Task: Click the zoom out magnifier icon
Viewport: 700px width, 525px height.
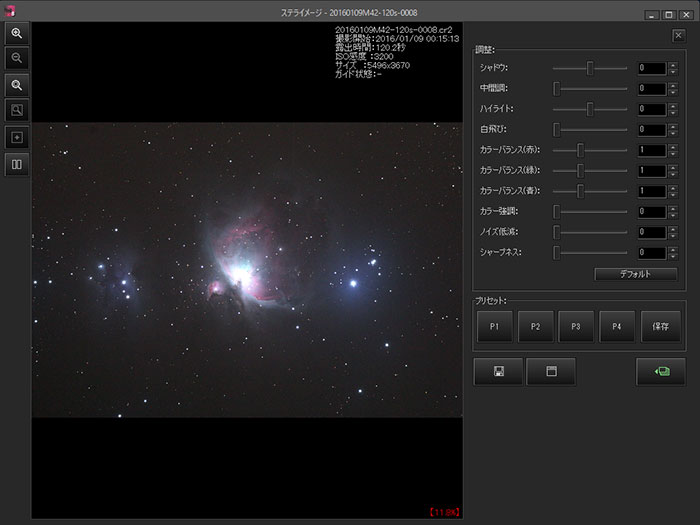Action: (17, 59)
